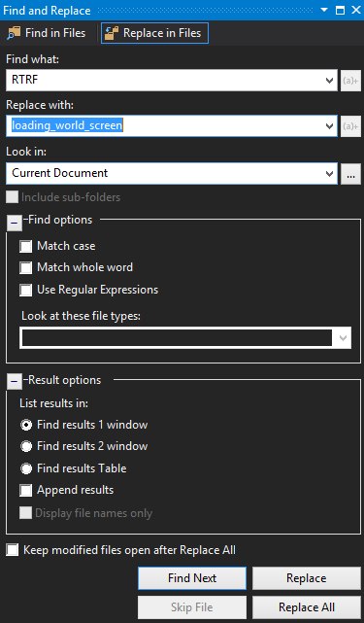Switch to Replace in Files tab
Viewport: 364px width, 623px height.
click(154, 33)
